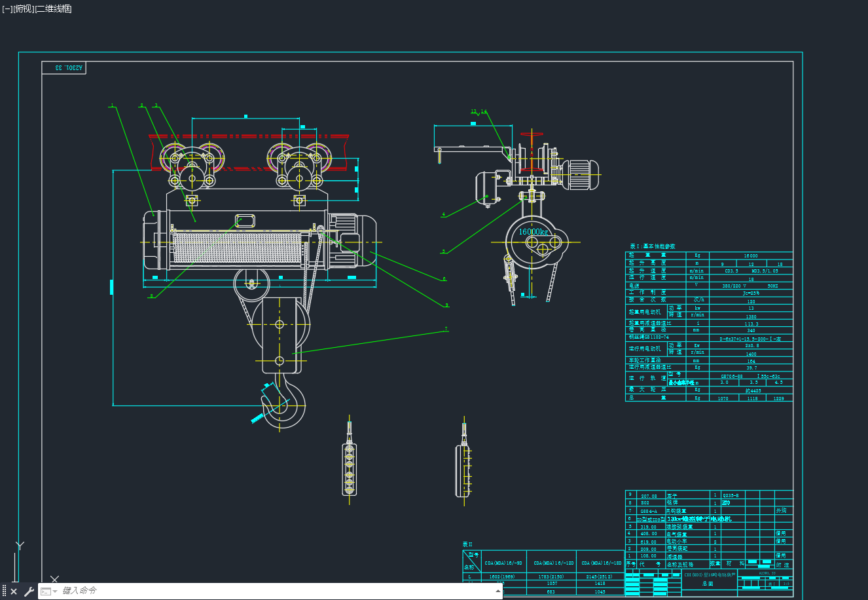868x600 pixels.
Task: Select the 1400 travel motor speed value
Action: click(751, 354)
